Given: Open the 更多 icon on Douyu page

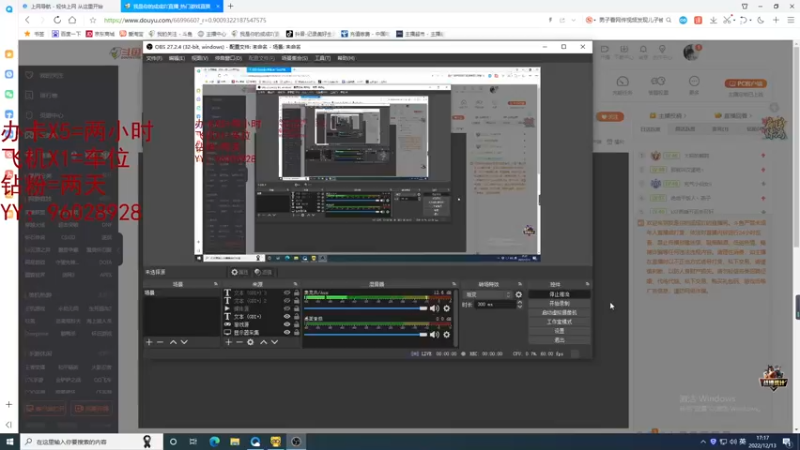Looking at the screenshot, I should coord(694,84).
